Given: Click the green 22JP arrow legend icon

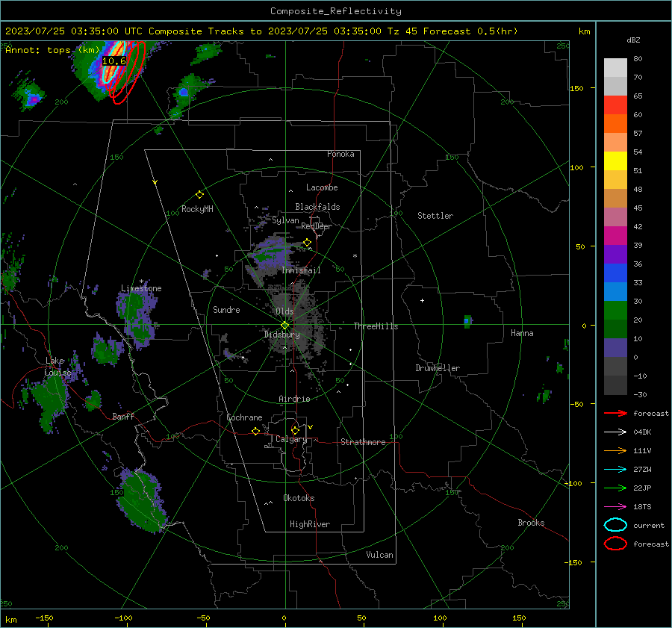Looking at the screenshot, I should coord(615,488).
